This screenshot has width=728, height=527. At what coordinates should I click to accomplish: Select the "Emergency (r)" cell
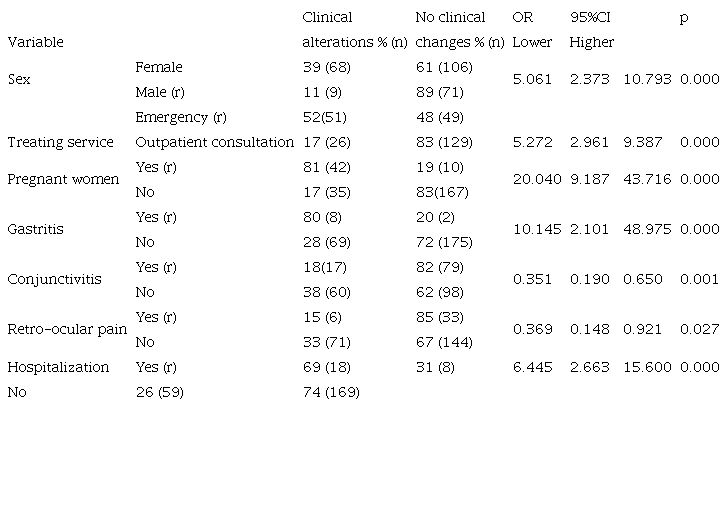(x=180, y=117)
